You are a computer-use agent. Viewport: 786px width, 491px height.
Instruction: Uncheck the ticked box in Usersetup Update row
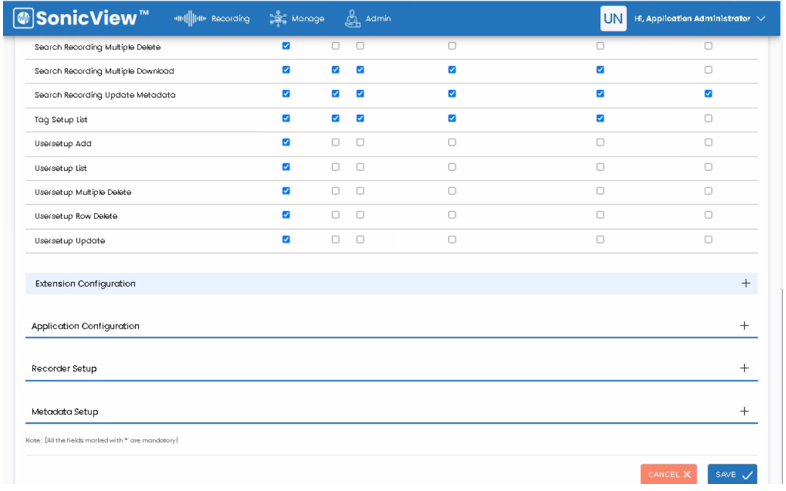tap(286, 239)
